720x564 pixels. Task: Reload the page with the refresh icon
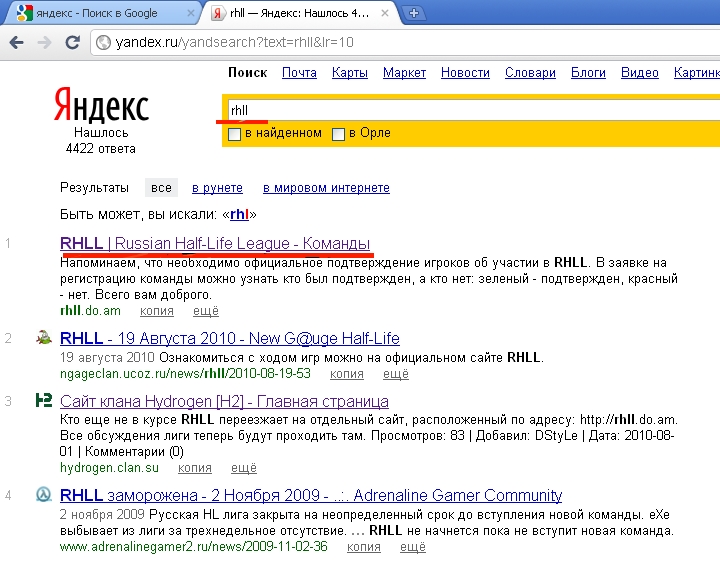coord(73,42)
